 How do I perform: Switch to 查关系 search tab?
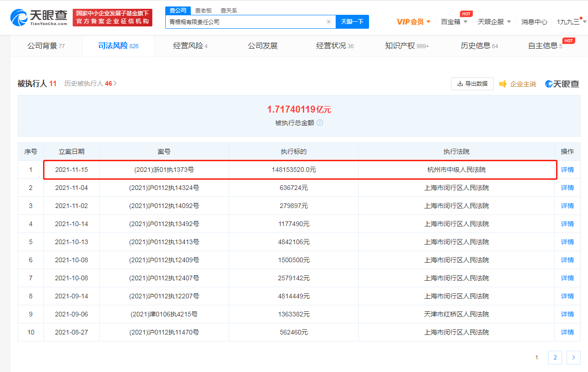point(229,11)
